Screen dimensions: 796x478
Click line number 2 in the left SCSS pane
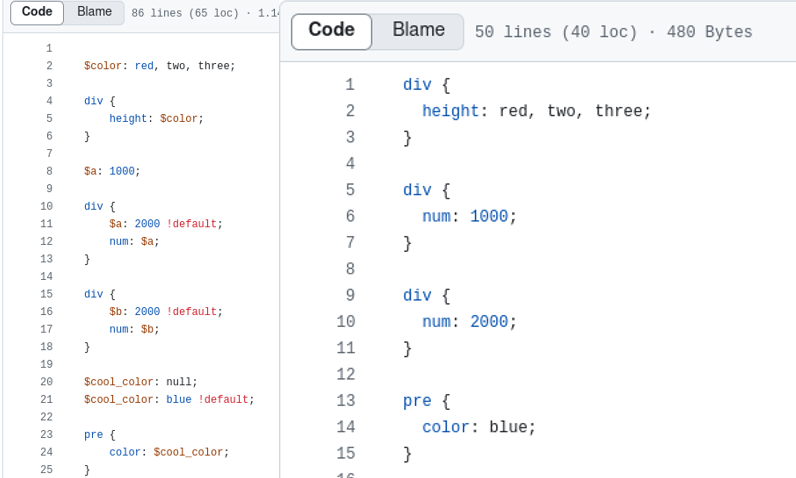coord(48,66)
